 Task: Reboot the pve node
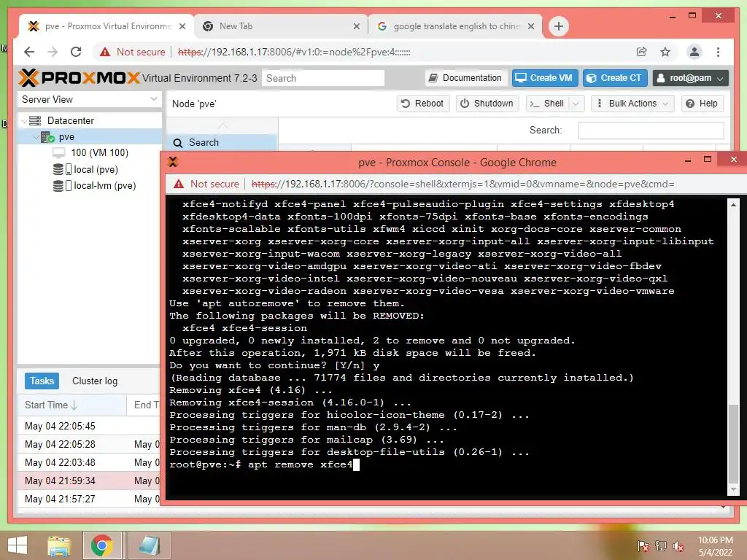pyautogui.click(x=422, y=104)
